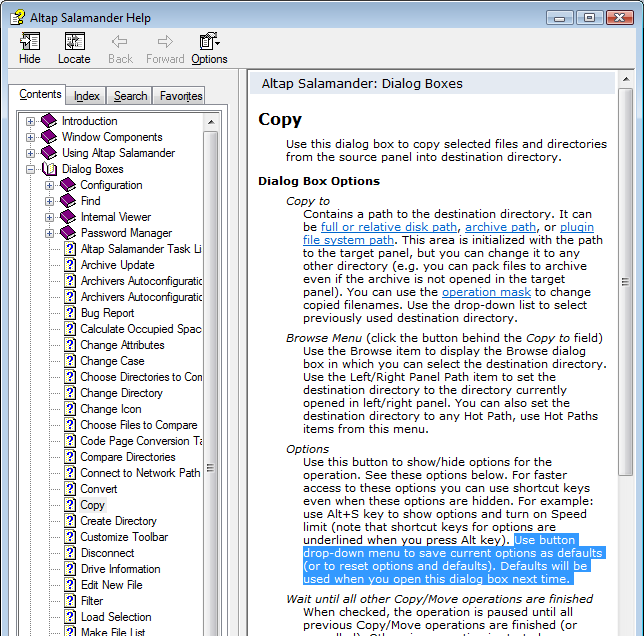The height and width of the screenshot is (636, 644).
Task: Click the Disconnect topic icon
Action: pyautogui.click(x=70, y=553)
